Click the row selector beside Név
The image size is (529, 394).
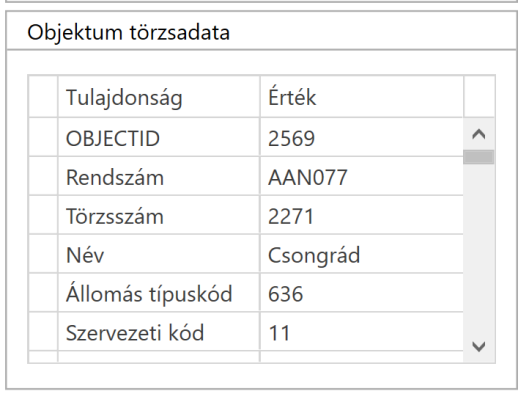click(43, 254)
